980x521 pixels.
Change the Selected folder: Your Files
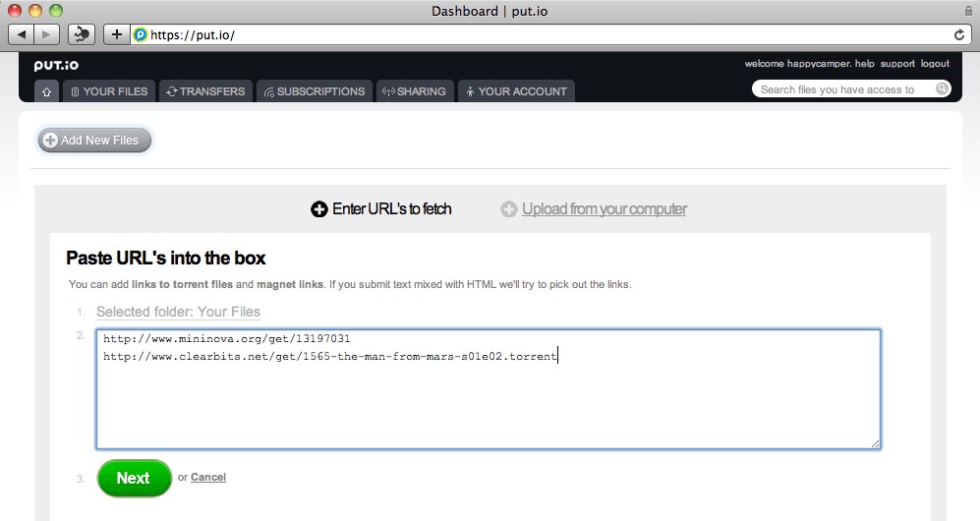click(x=178, y=312)
